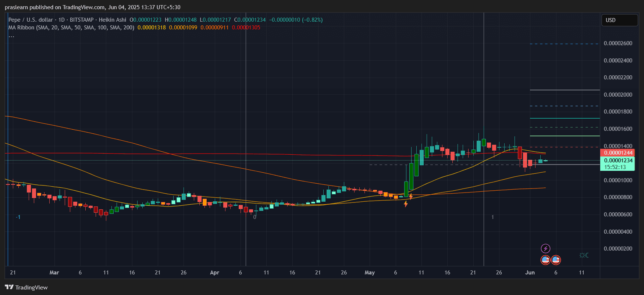Click the lower orange lightning bolt marker

click(x=406, y=204)
